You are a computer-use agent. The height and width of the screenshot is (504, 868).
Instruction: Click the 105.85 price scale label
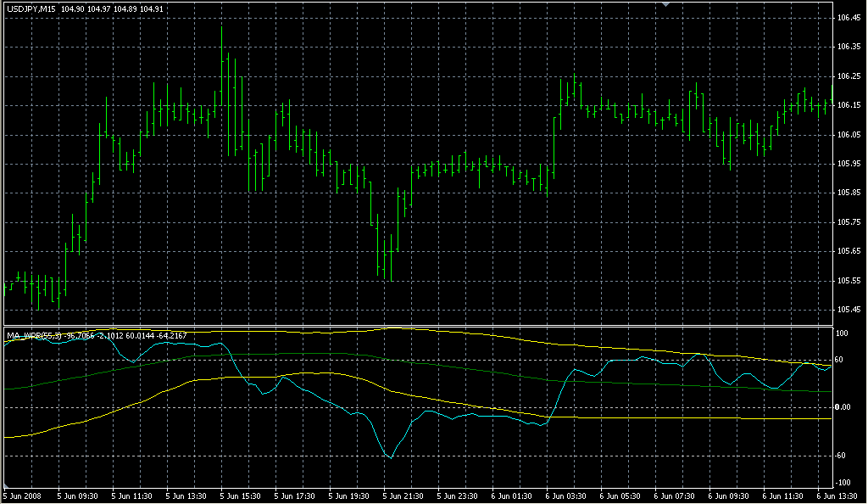849,193
